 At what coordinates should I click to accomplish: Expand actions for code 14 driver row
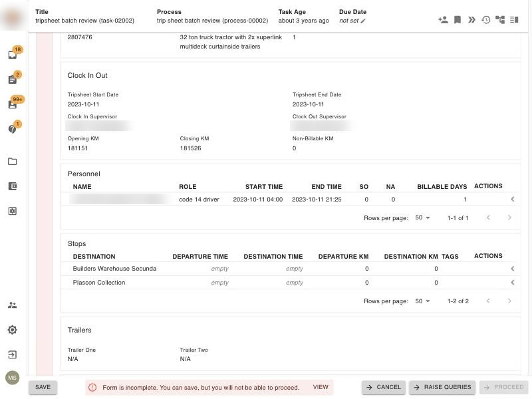[x=512, y=199]
